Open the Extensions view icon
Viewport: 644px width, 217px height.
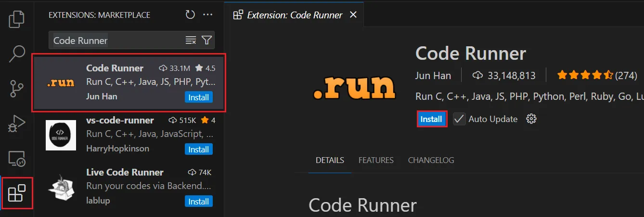coord(17,193)
